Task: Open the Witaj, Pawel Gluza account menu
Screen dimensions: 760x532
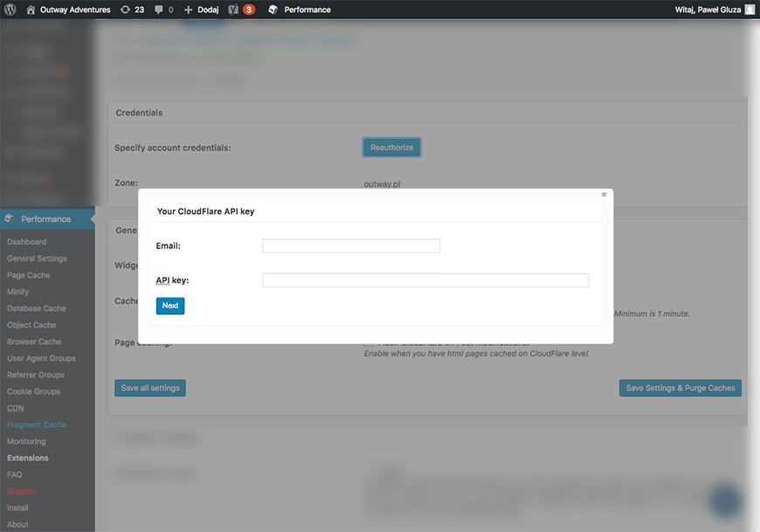Action: coord(708,10)
